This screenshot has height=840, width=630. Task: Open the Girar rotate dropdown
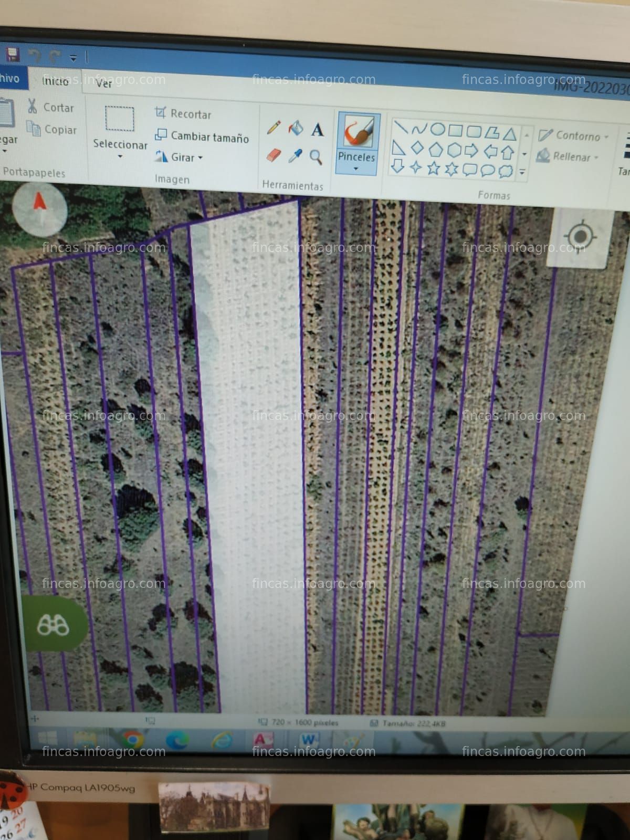point(179,157)
